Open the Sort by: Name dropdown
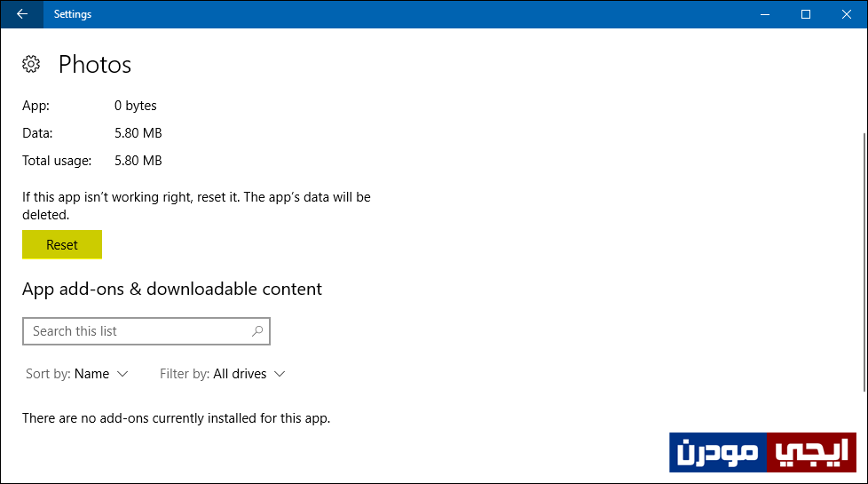868x484 pixels. (77, 374)
